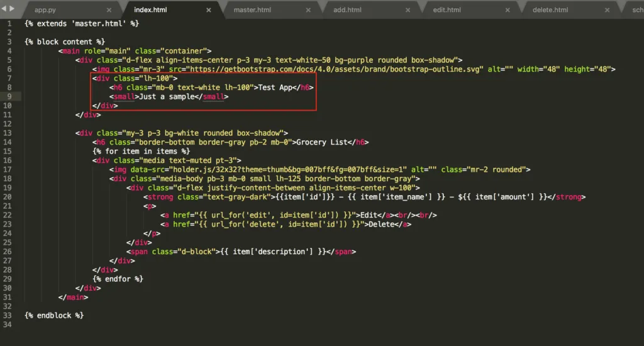Click the media text-muted pt-3 div line
Screen dimensions: 644x346
tap(167, 160)
